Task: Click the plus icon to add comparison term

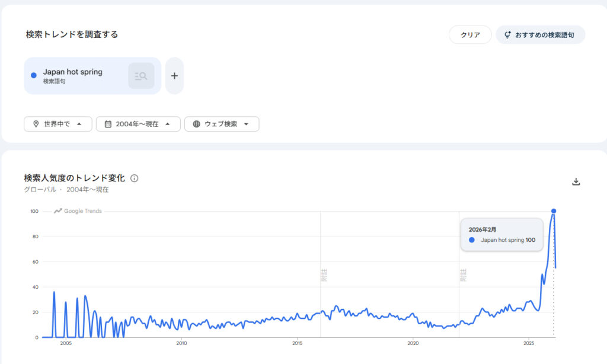Action: pos(174,76)
